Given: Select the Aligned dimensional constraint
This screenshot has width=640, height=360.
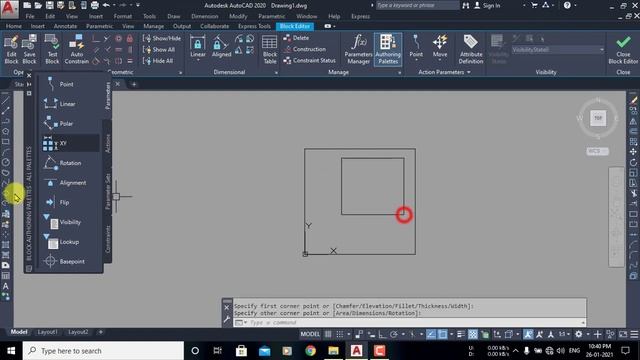Looking at the screenshot, I should (x=221, y=46).
